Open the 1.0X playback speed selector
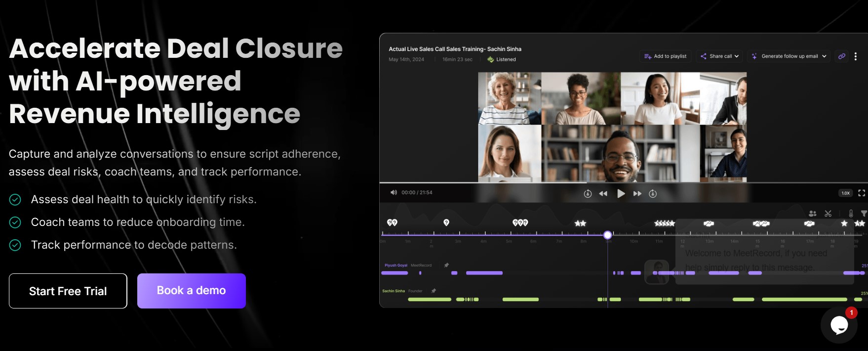This screenshot has height=351, width=868. 845,193
